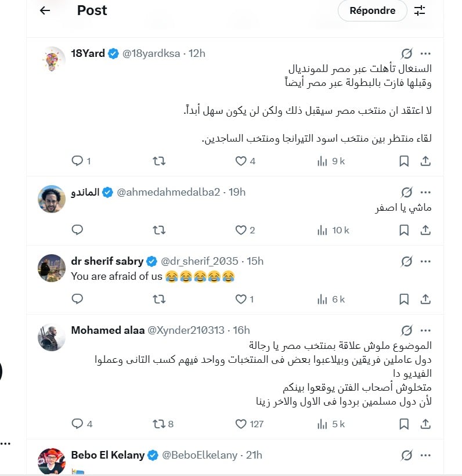This screenshot has height=476, width=462.
Task: Reply to Mohamed alaa's comment
Action: pos(77,424)
